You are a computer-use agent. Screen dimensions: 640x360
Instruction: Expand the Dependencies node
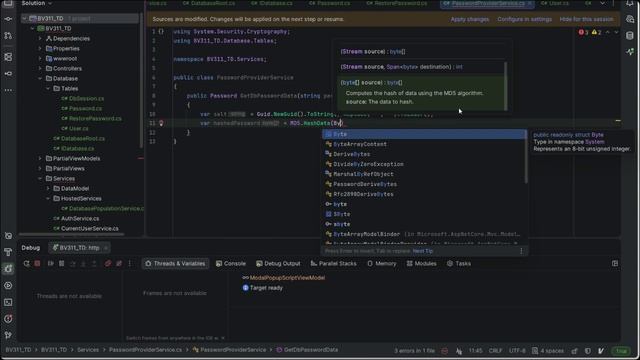click(40, 38)
